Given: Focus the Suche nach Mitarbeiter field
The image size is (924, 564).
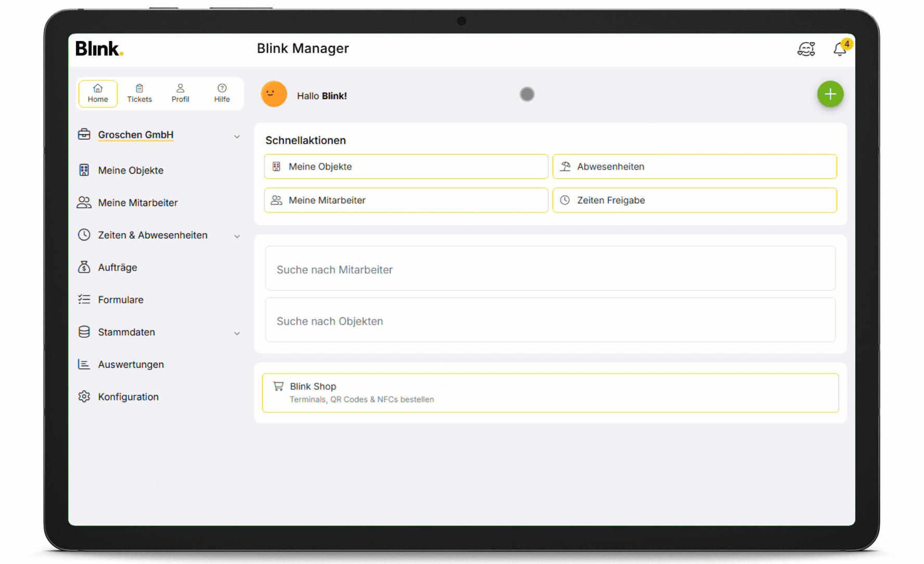Looking at the screenshot, I should pyautogui.click(x=550, y=269).
